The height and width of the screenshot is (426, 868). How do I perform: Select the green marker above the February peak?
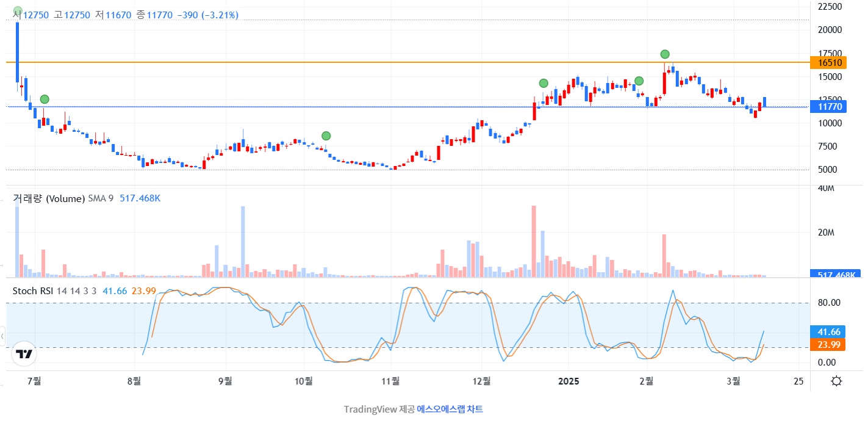click(665, 54)
